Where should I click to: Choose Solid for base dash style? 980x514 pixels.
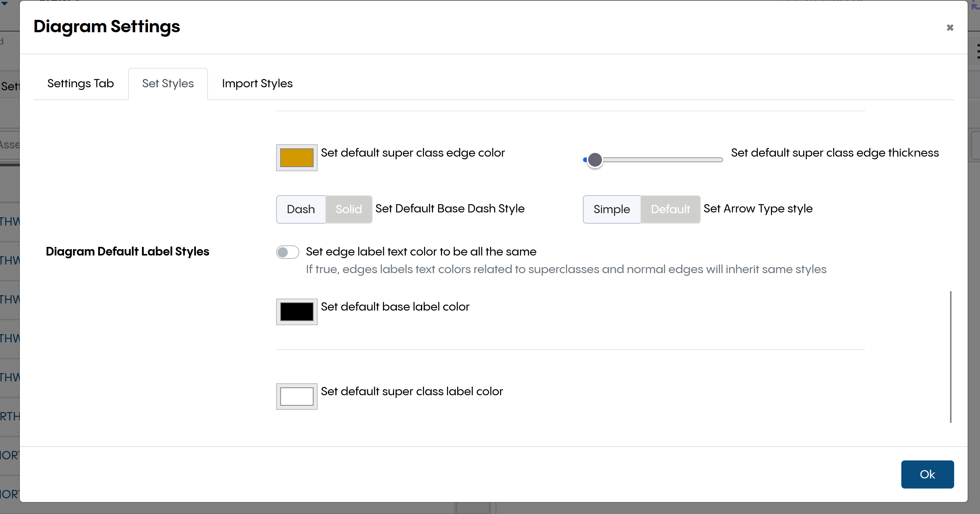pyautogui.click(x=348, y=209)
